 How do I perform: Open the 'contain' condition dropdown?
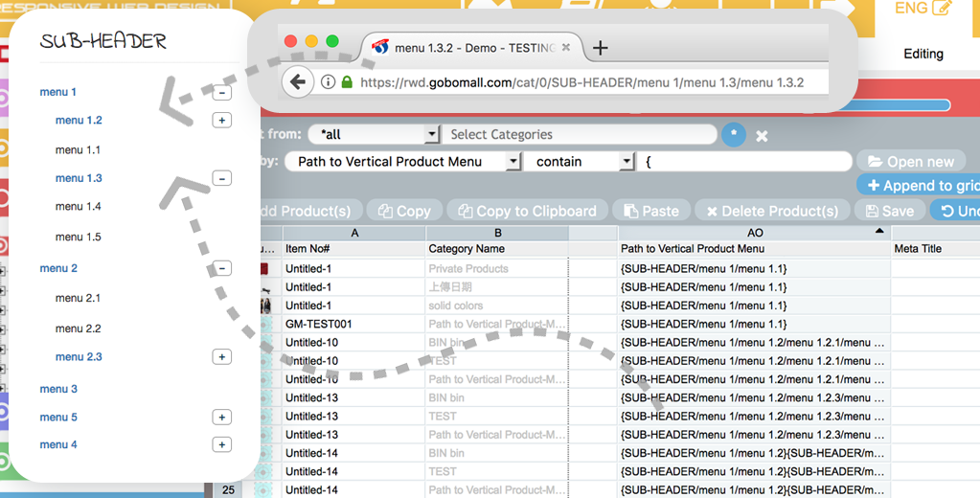(x=627, y=162)
